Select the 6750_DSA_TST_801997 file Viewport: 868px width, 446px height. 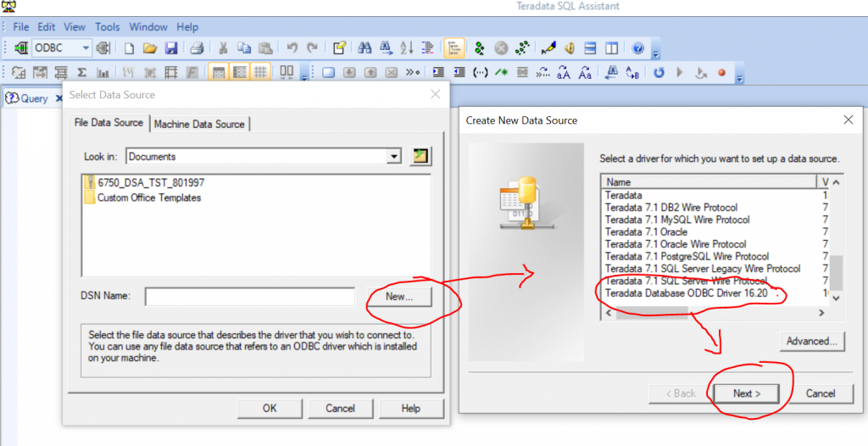144,181
